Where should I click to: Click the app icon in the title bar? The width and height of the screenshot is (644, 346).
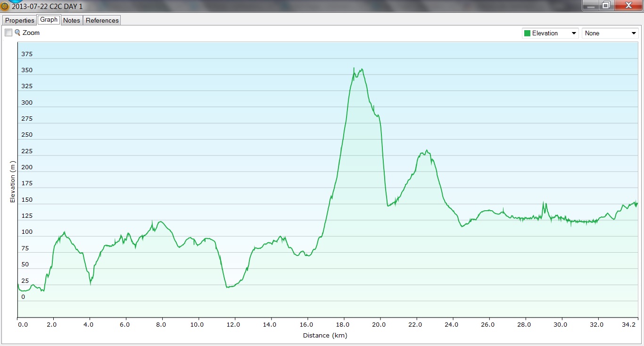5,7
